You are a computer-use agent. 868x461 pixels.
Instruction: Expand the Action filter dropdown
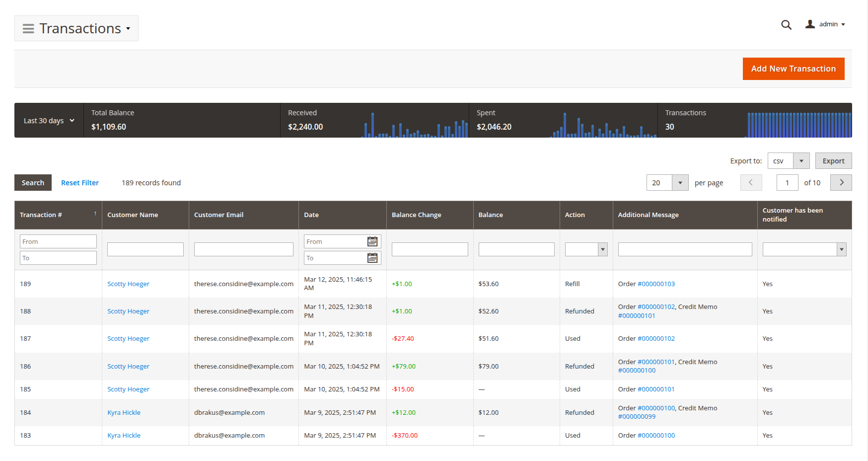[602, 249]
